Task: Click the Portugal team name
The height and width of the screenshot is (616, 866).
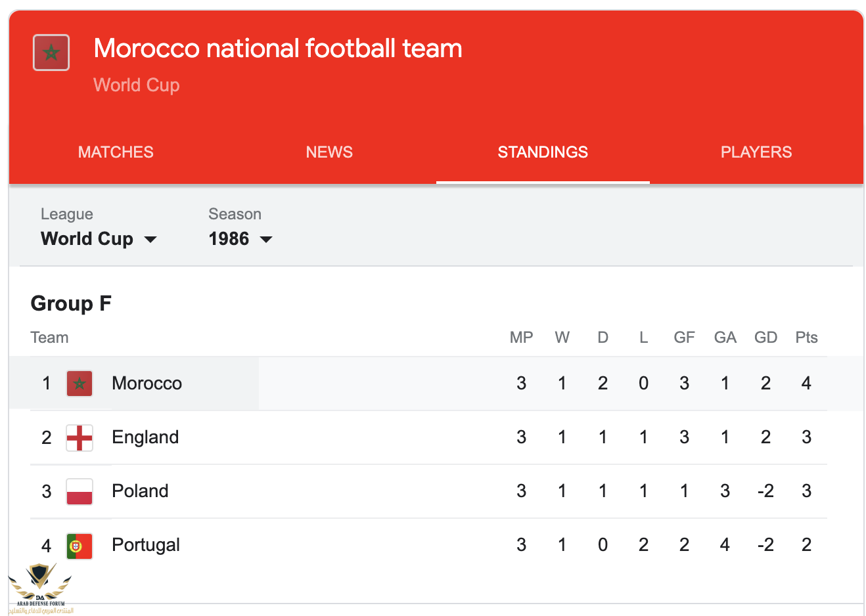Action: click(146, 545)
